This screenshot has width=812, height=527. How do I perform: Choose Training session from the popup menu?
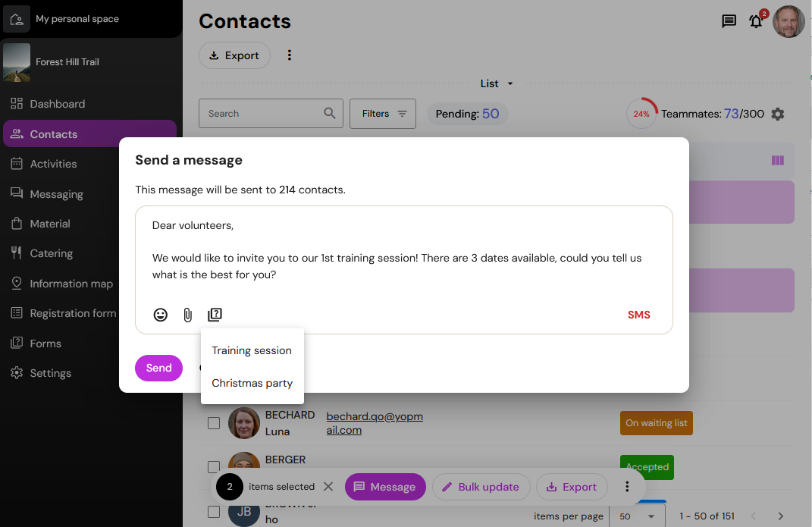252,350
